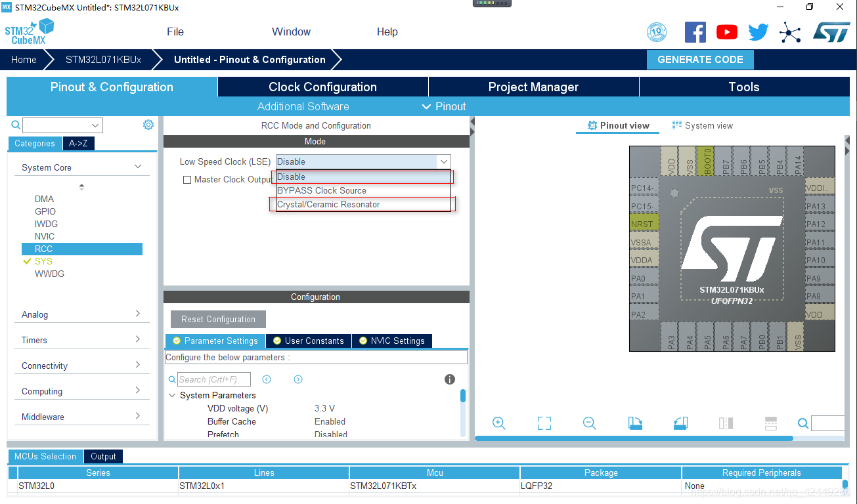Viewport: 857px width, 504px height.
Task: Switch to the Output tab
Action: point(103,456)
